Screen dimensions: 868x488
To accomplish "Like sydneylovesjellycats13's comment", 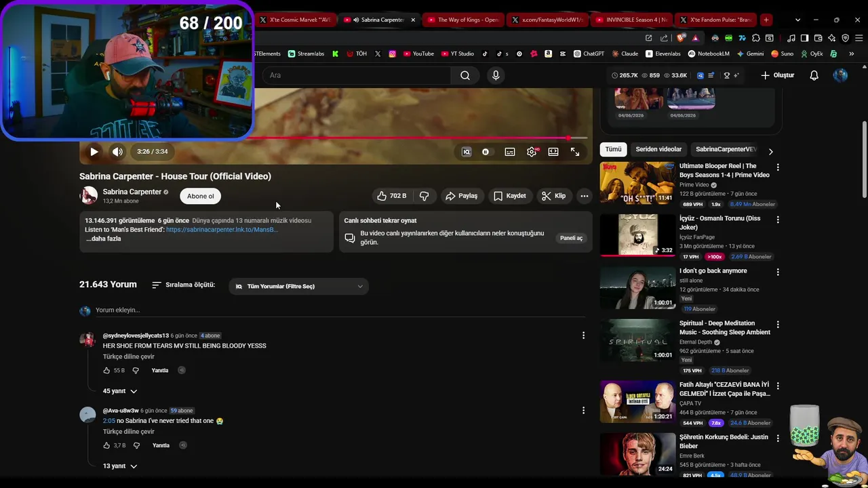I will point(106,371).
